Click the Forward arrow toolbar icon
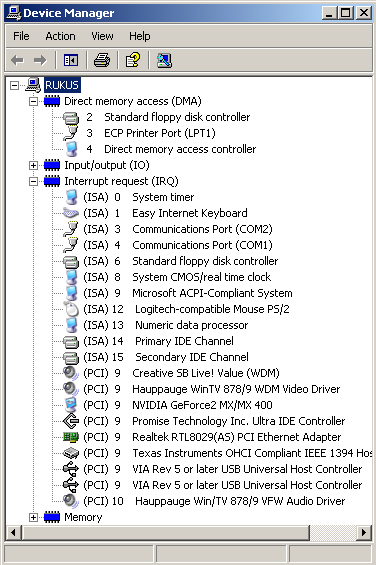 [x=40, y=60]
